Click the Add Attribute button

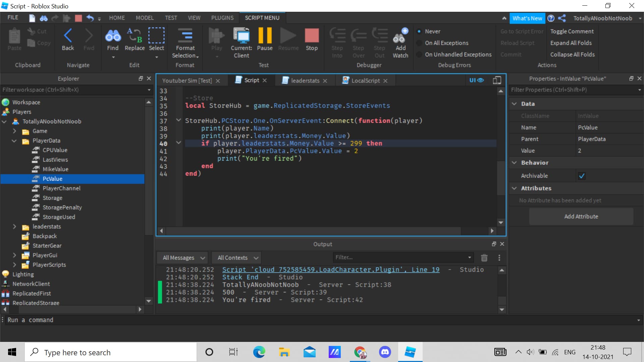pyautogui.click(x=581, y=217)
